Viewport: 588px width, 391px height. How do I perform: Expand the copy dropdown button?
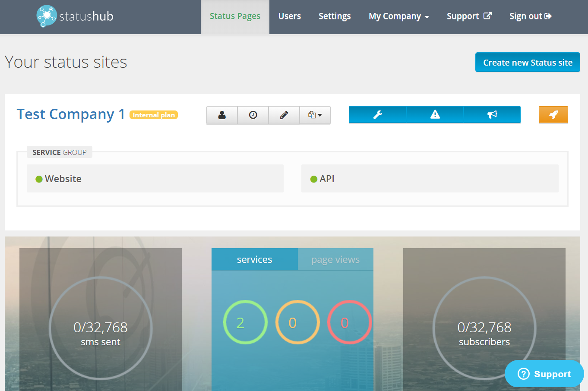[x=315, y=115]
